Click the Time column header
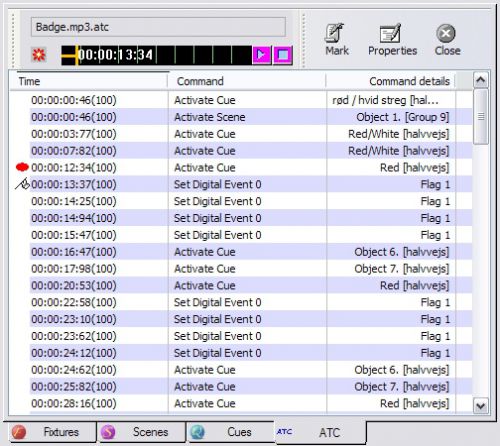Image resolution: width=500 pixels, height=446 pixels. (x=88, y=81)
